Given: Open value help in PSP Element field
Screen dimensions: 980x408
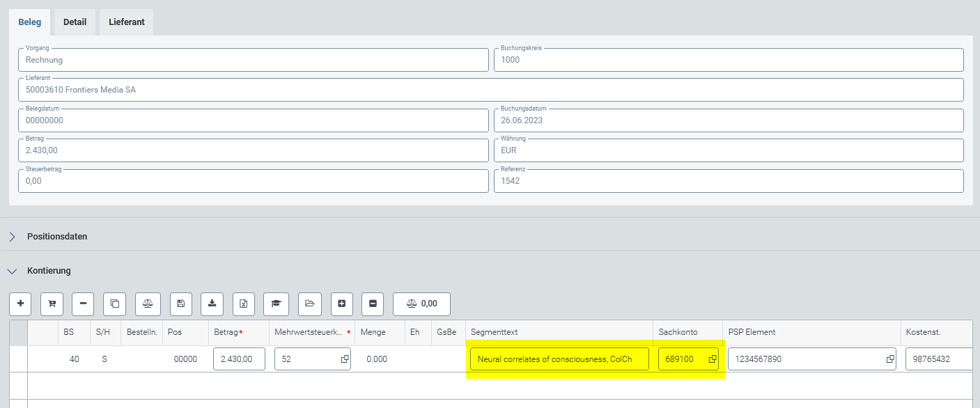Looking at the screenshot, I should point(889,359).
